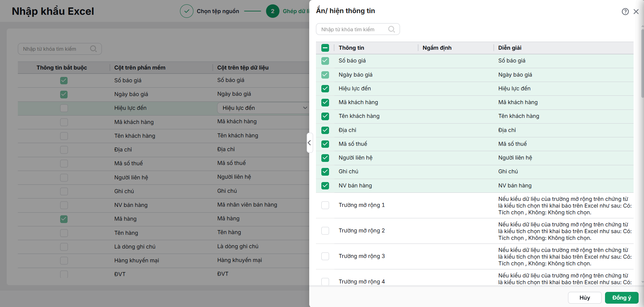Click the Ngầm định column header

[x=437, y=48]
